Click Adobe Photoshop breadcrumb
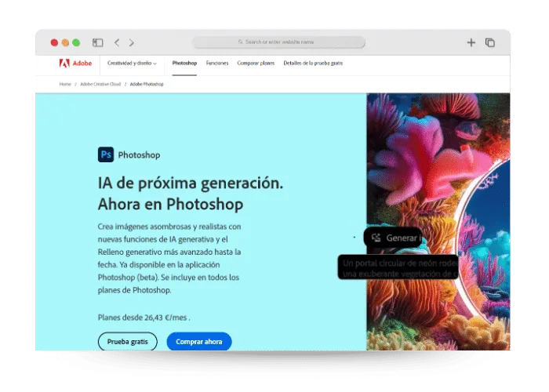 coord(147,84)
